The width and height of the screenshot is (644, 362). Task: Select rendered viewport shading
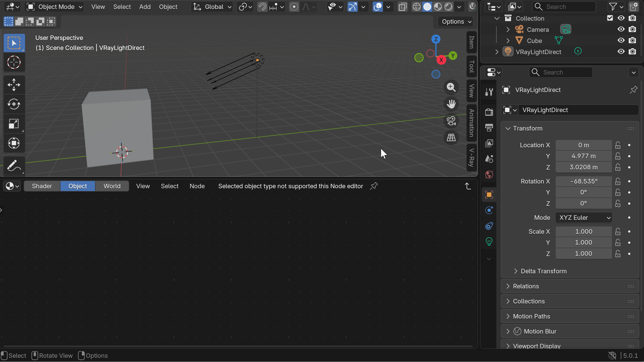448,7
